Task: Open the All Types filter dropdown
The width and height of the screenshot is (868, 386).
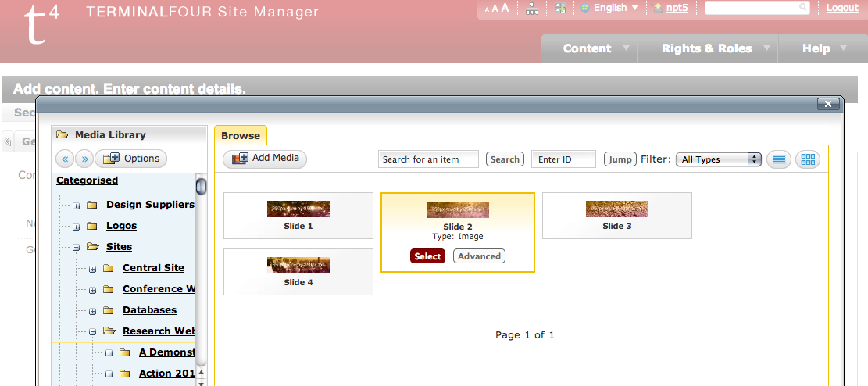Action: click(x=718, y=159)
